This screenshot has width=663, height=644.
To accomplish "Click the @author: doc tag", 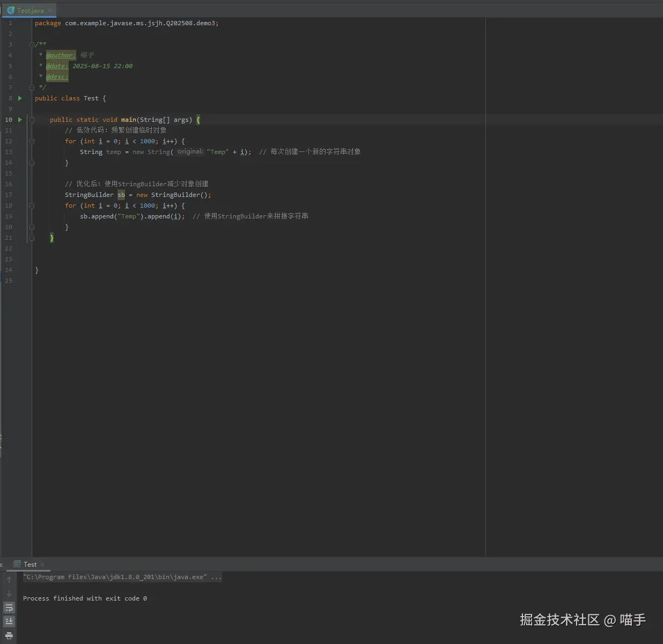I will pyautogui.click(x=61, y=55).
